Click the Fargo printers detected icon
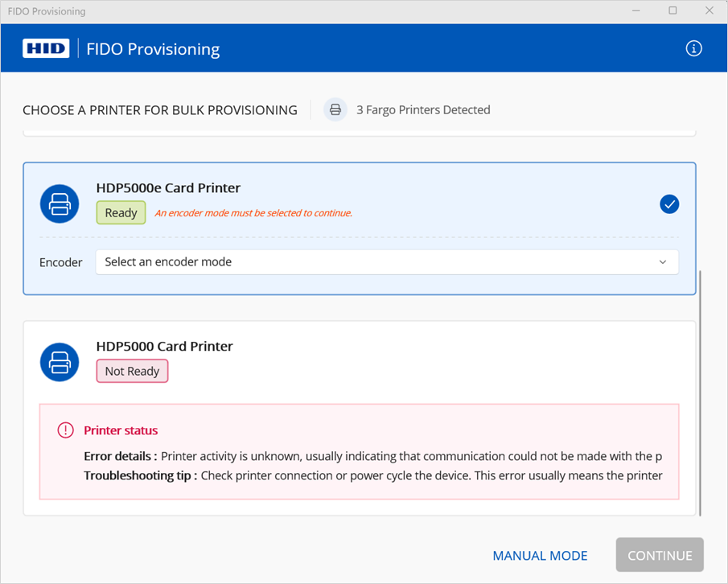The height and width of the screenshot is (584, 728). (335, 110)
